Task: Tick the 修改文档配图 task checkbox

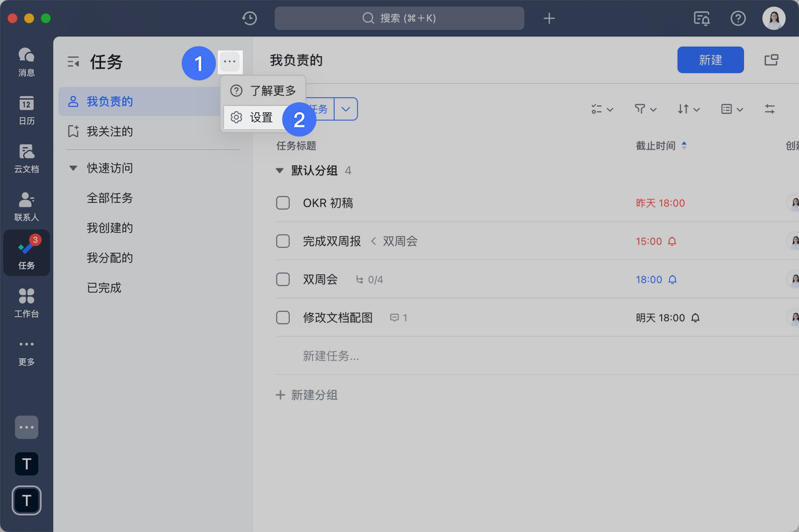Action: tap(283, 318)
